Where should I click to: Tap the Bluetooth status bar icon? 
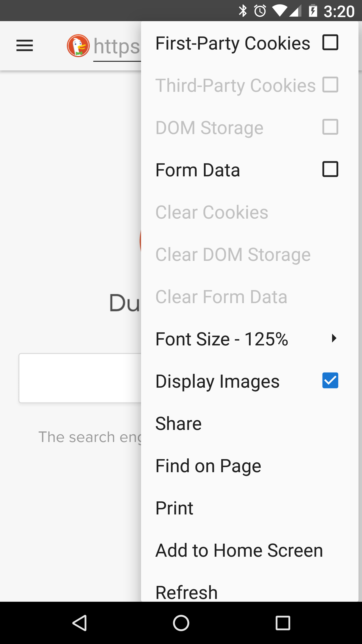(x=243, y=11)
